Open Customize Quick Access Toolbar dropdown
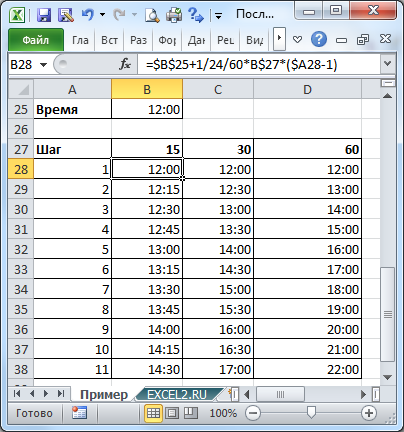Image resolution: width=404 pixels, height=432 pixels. [219, 15]
